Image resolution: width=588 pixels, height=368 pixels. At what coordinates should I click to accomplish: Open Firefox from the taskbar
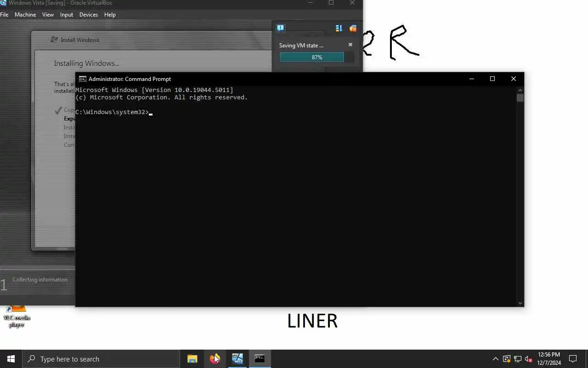[x=215, y=359]
